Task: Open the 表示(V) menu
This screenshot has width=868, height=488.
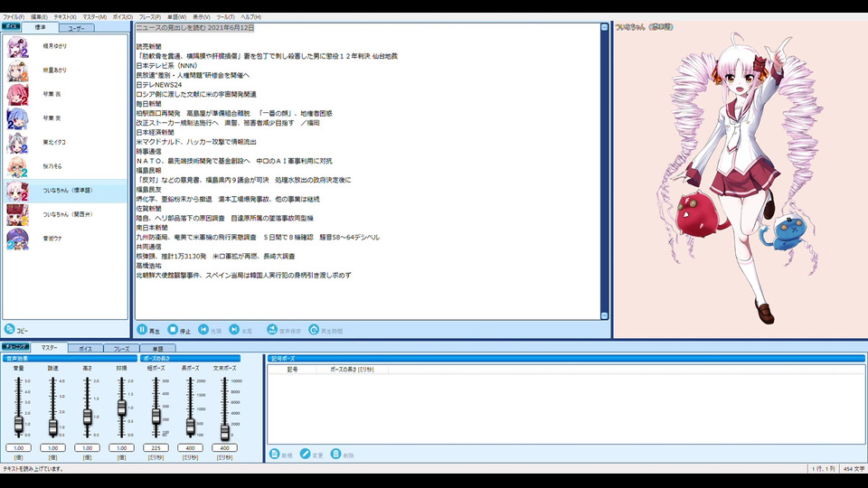Action: [201, 17]
